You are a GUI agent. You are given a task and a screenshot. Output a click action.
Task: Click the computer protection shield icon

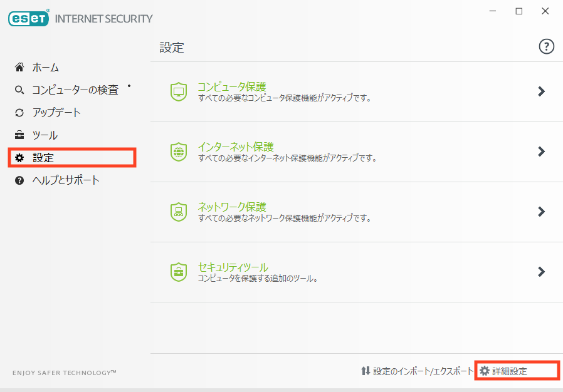pyautogui.click(x=179, y=92)
